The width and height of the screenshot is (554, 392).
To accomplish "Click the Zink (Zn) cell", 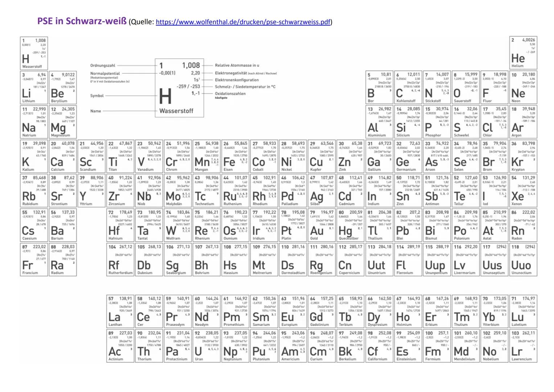I will pos(350,156).
